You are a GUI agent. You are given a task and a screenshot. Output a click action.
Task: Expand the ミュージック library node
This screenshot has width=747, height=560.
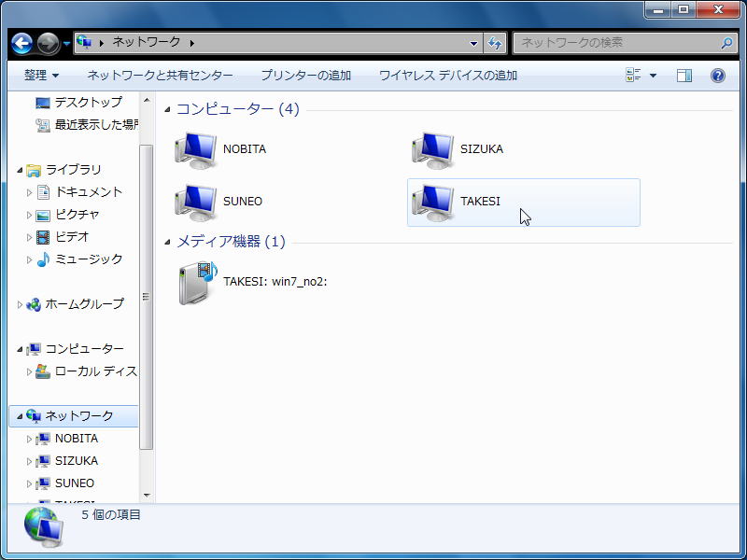29,259
